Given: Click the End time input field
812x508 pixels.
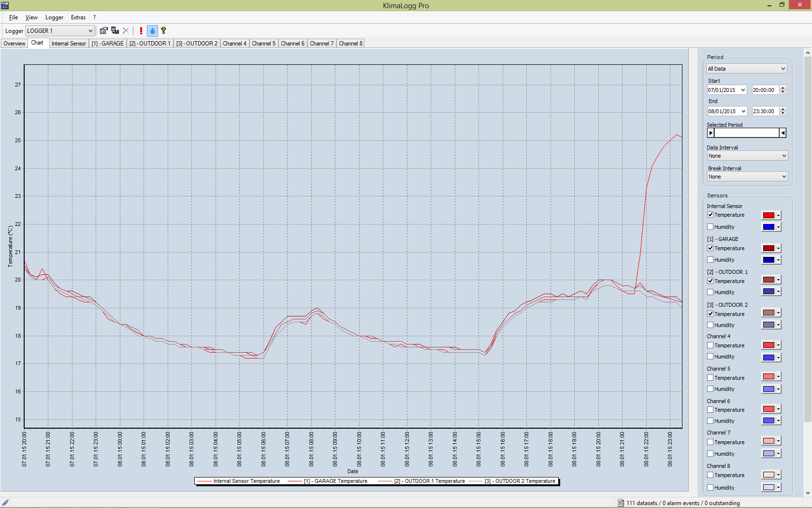Looking at the screenshot, I should [x=765, y=111].
